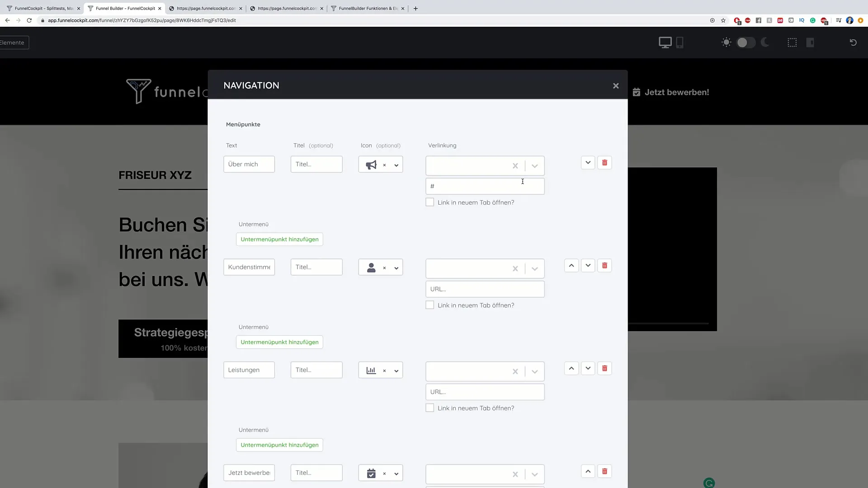
Task: Expand Verlinkung dropdown for Kundenstimmen
Action: (x=535, y=269)
